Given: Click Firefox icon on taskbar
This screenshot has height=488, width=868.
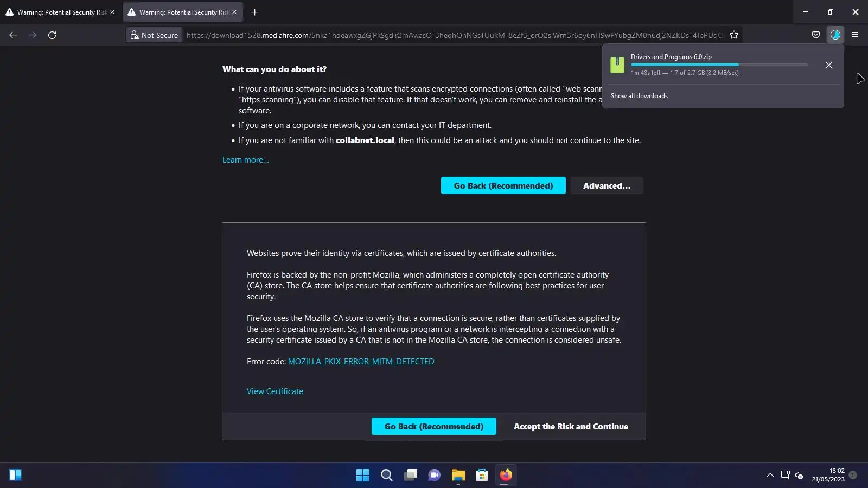Looking at the screenshot, I should point(506,476).
